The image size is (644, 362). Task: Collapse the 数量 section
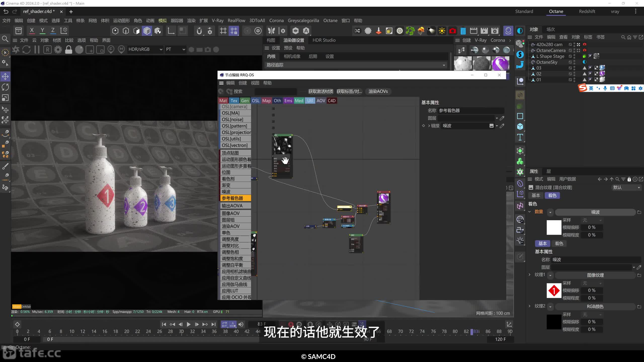530,212
